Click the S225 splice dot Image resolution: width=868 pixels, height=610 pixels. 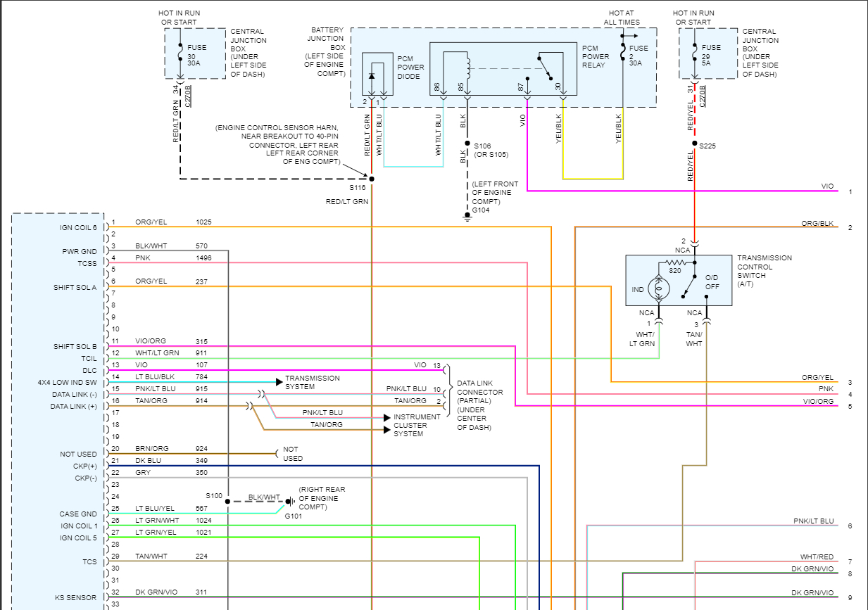click(695, 144)
